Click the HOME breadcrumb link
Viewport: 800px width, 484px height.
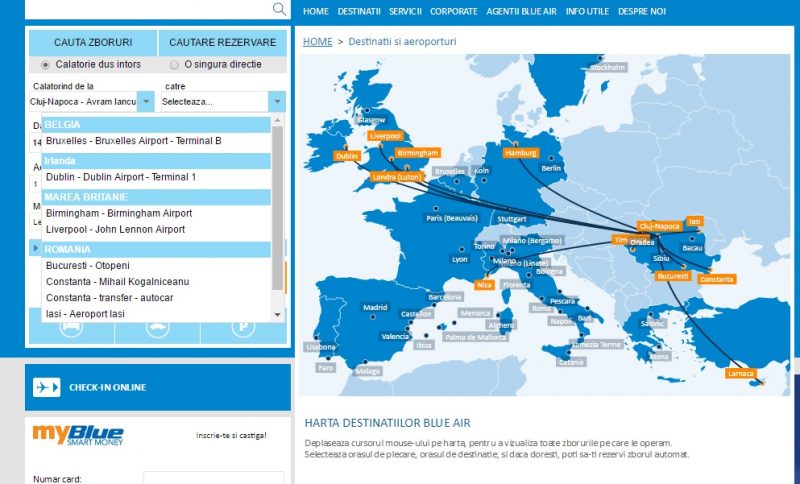[x=317, y=42]
